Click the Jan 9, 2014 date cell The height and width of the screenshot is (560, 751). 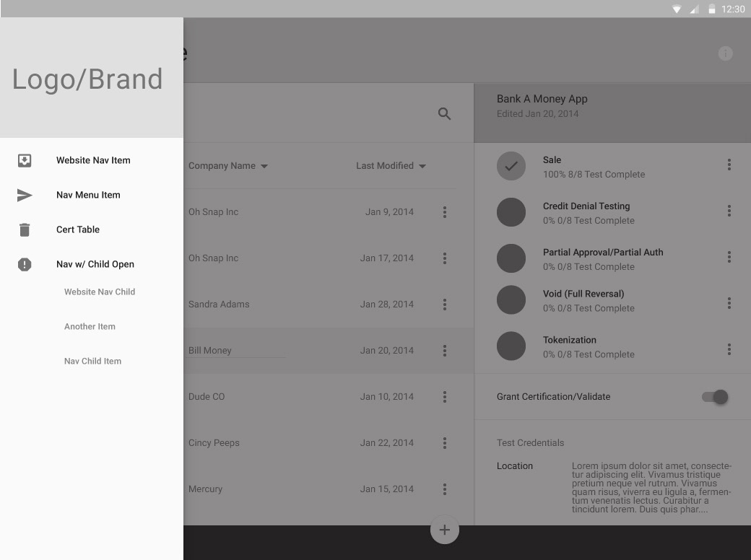pos(389,212)
